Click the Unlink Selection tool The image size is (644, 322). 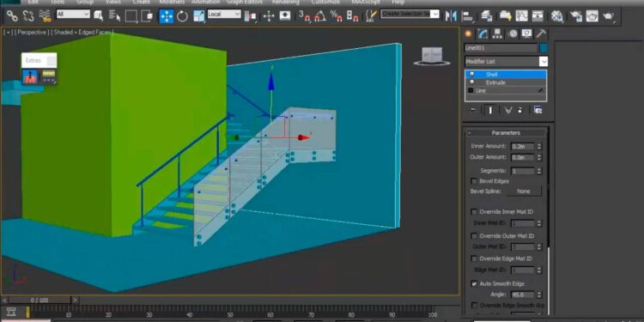(x=28, y=15)
